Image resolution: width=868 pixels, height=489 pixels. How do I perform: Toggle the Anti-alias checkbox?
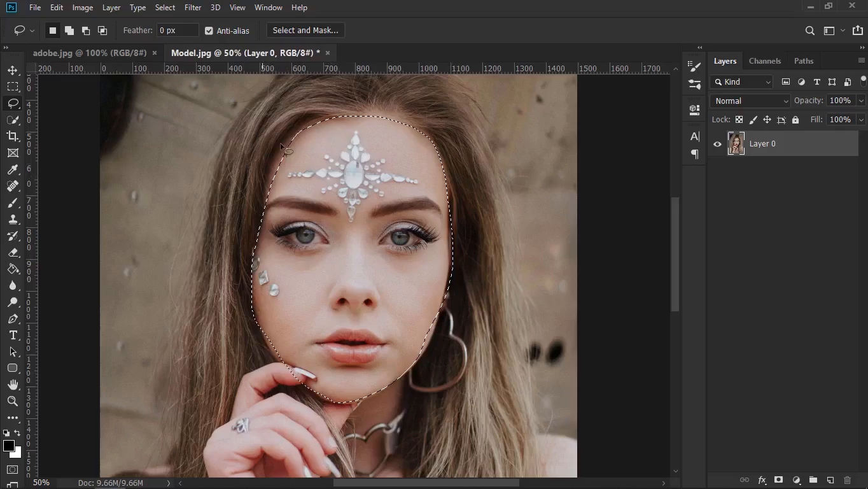tap(209, 31)
